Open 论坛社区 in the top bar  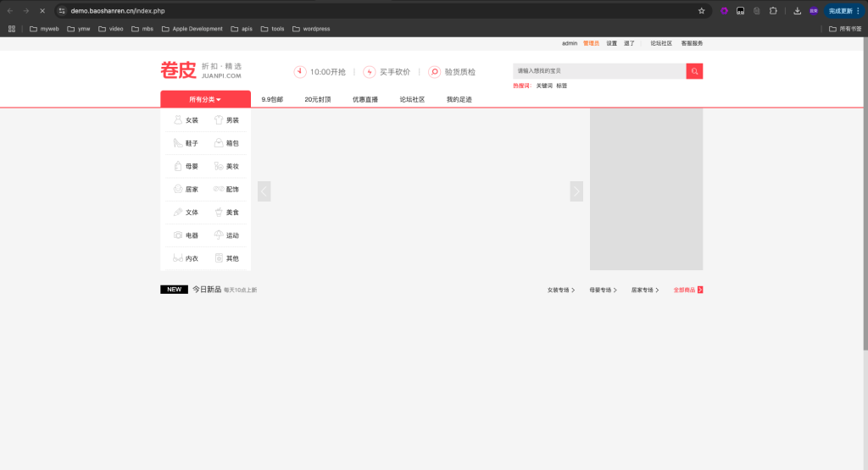click(661, 43)
